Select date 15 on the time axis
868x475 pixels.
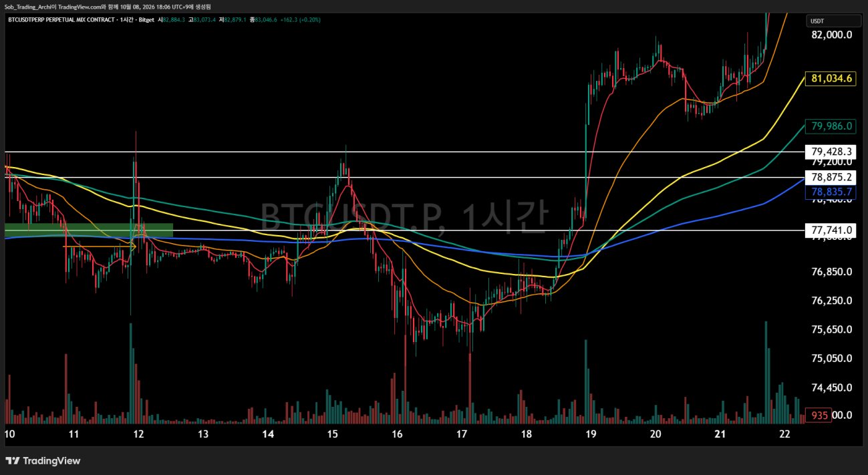tap(333, 434)
